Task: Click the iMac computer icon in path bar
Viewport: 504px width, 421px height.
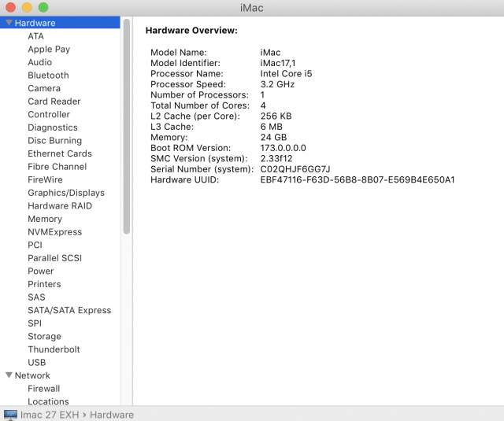Action: (10, 414)
